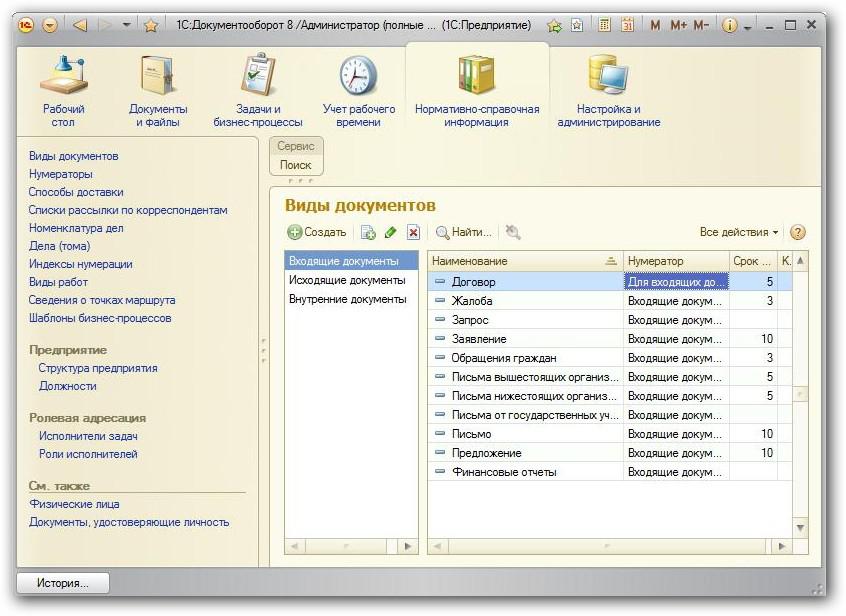This screenshot has width=846, height=616.
Task: Select the Финансовые отчеты row
Action: [610, 472]
